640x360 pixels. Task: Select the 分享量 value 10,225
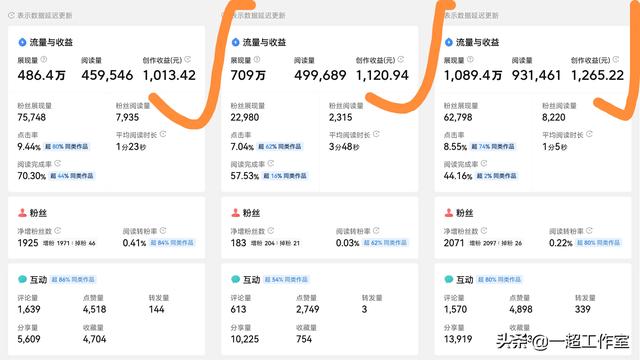244,339
